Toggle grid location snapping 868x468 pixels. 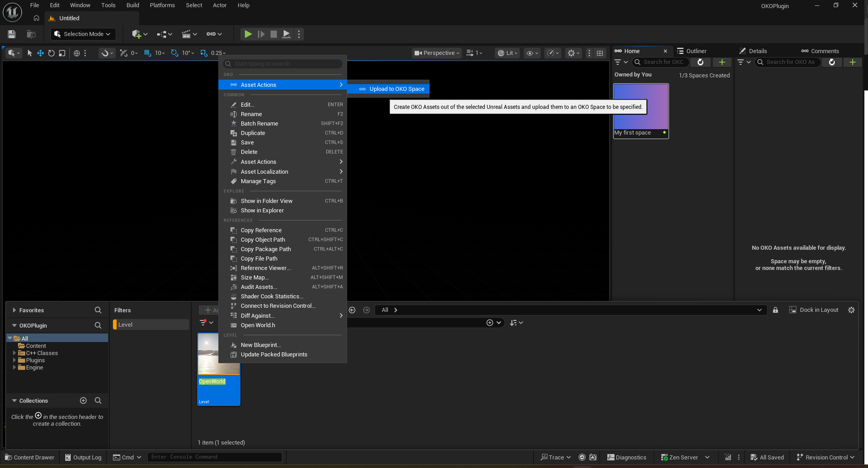(147, 53)
